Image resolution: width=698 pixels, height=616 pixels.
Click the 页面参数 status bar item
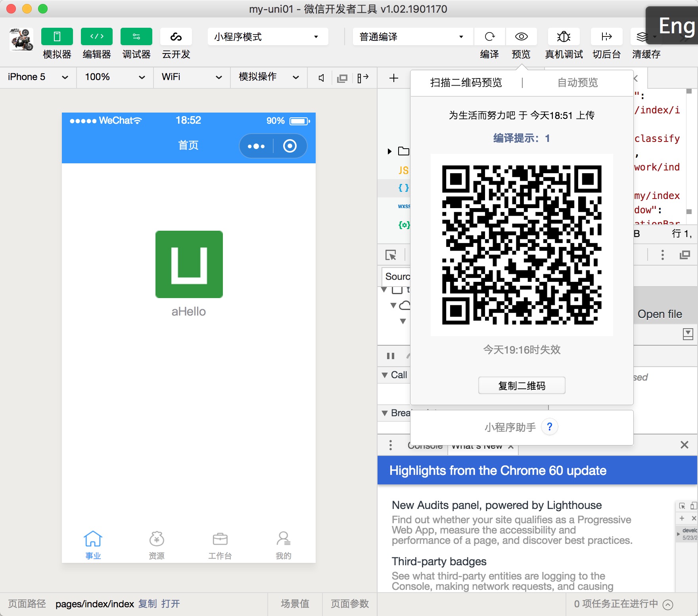click(350, 604)
